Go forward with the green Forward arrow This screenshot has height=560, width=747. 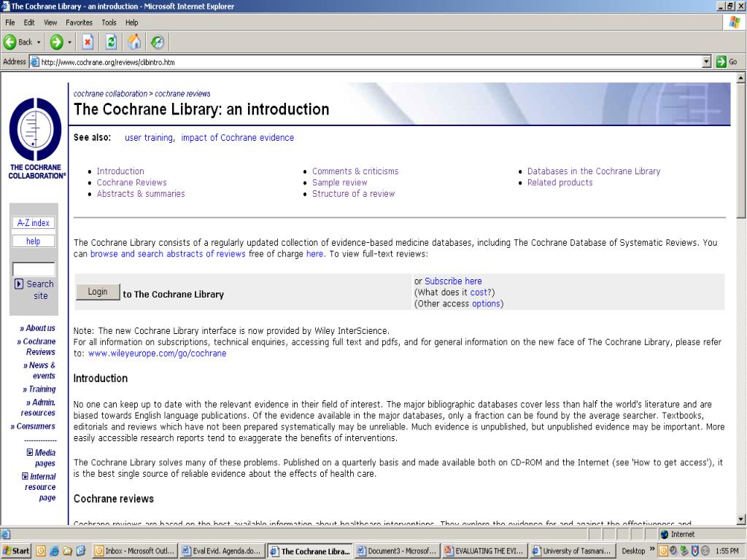[x=56, y=42]
